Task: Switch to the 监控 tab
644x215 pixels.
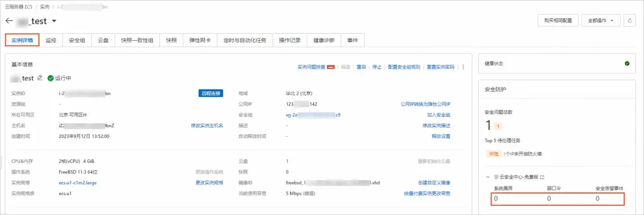Action: click(51, 40)
